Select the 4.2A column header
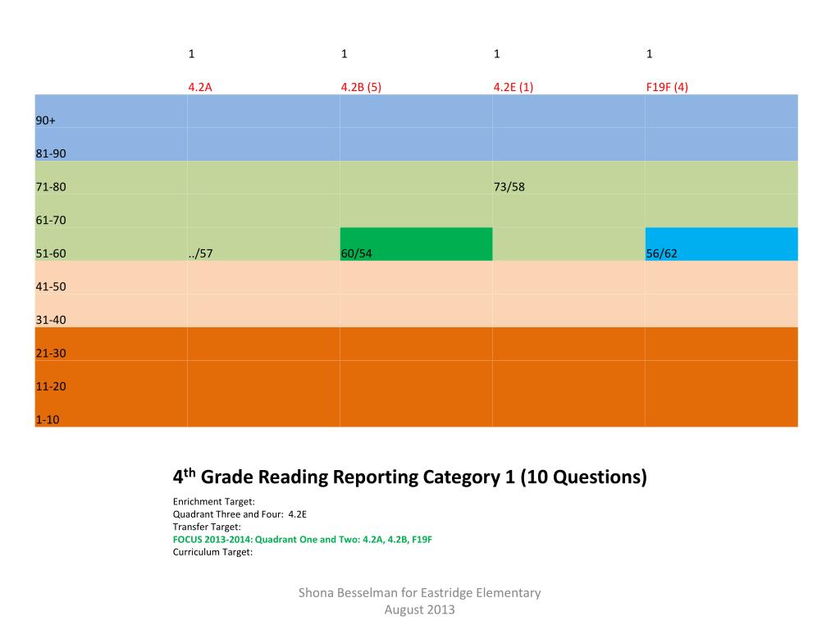This screenshot has height=630, width=840. click(200, 87)
